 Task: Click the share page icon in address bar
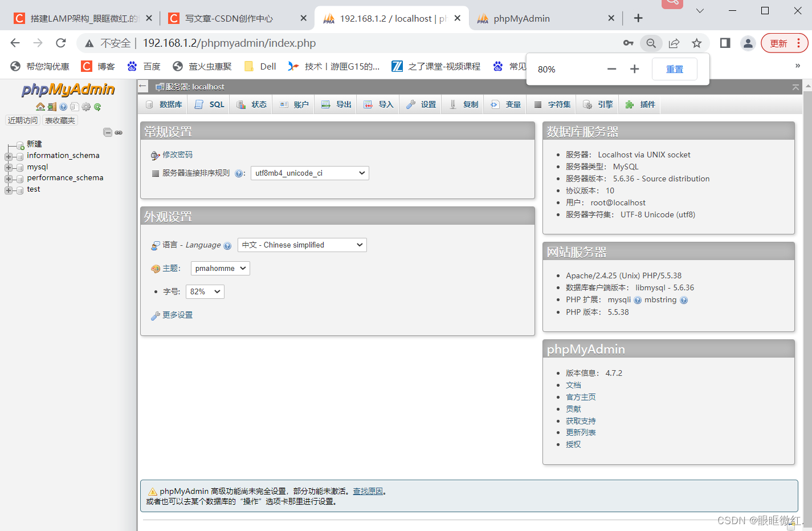674,43
